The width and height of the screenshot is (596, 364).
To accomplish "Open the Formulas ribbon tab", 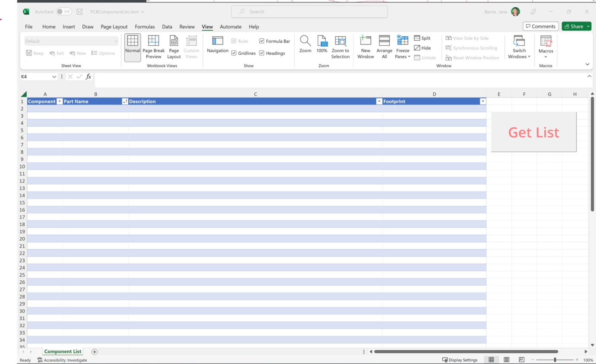I will click(145, 27).
